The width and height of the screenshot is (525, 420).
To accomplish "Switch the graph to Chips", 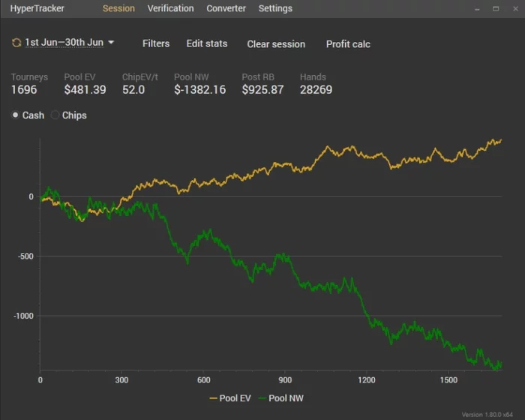I will tap(55, 115).
